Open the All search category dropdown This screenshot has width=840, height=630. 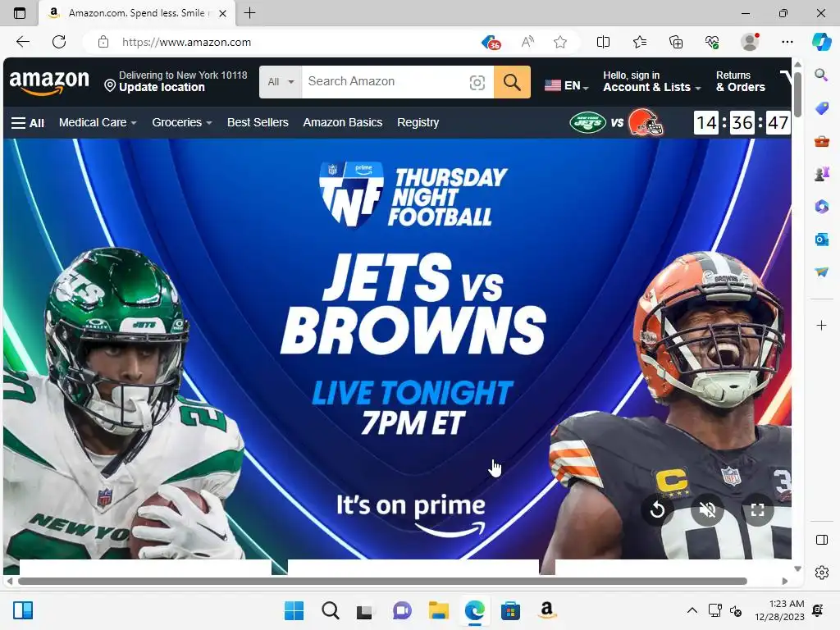point(281,82)
